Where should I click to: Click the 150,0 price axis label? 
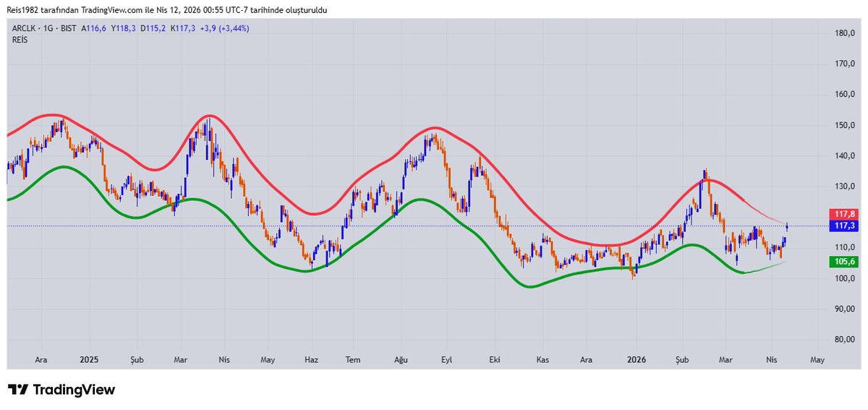pyautogui.click(x=846, y=125)
